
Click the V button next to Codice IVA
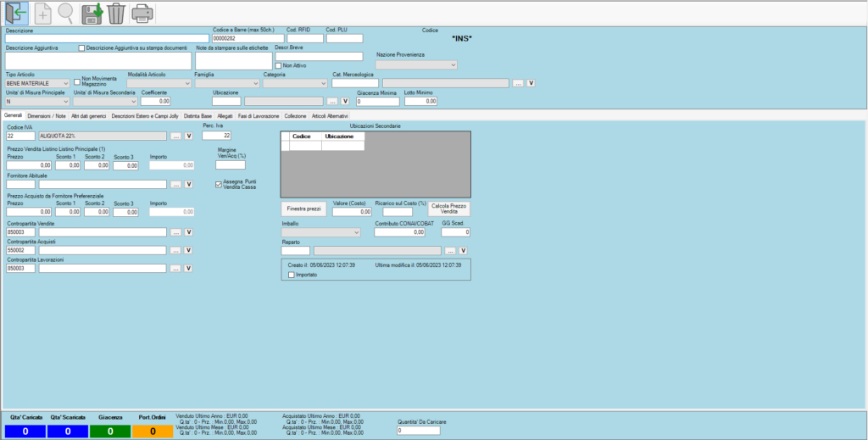tap(189, 136)
